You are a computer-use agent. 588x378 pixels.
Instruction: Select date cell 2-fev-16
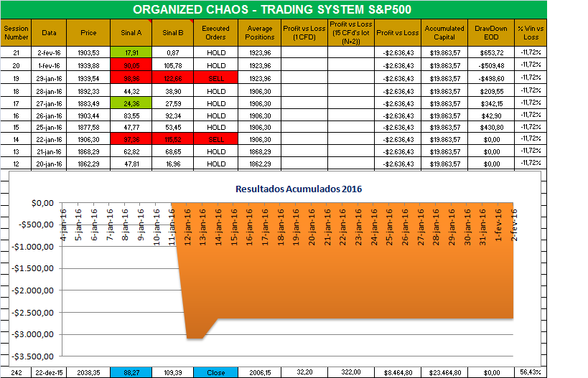(x=49, y=52)
